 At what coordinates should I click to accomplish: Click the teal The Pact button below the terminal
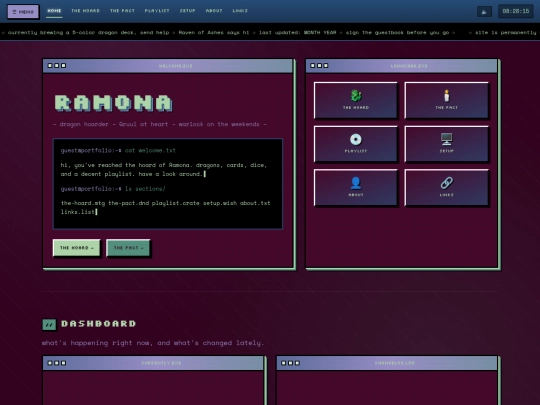point(128,248)
